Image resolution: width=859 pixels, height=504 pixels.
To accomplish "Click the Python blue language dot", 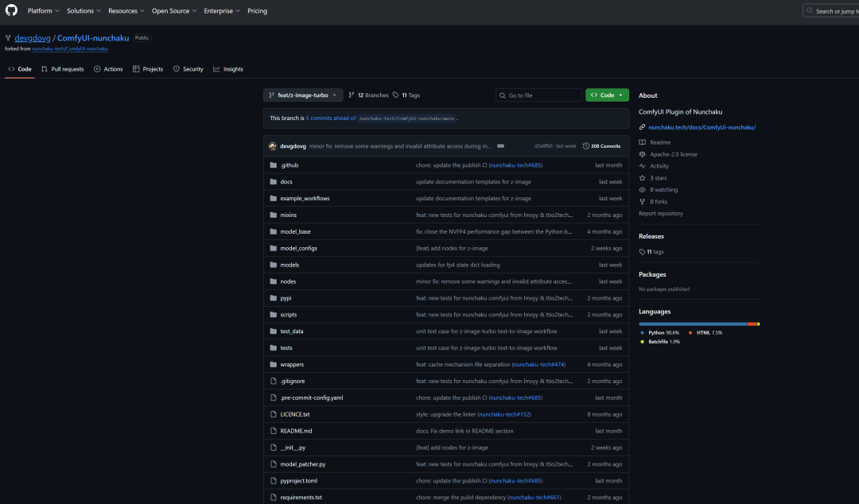I will pos(642,332).
